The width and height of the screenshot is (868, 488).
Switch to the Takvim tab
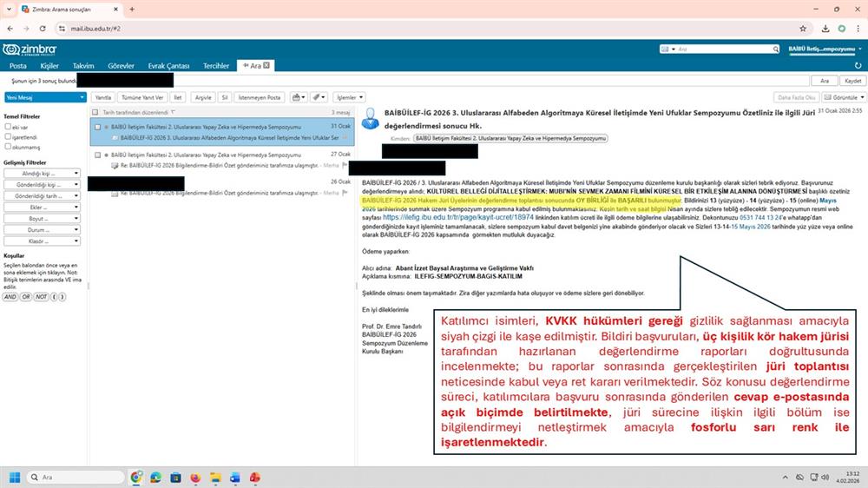83,65
